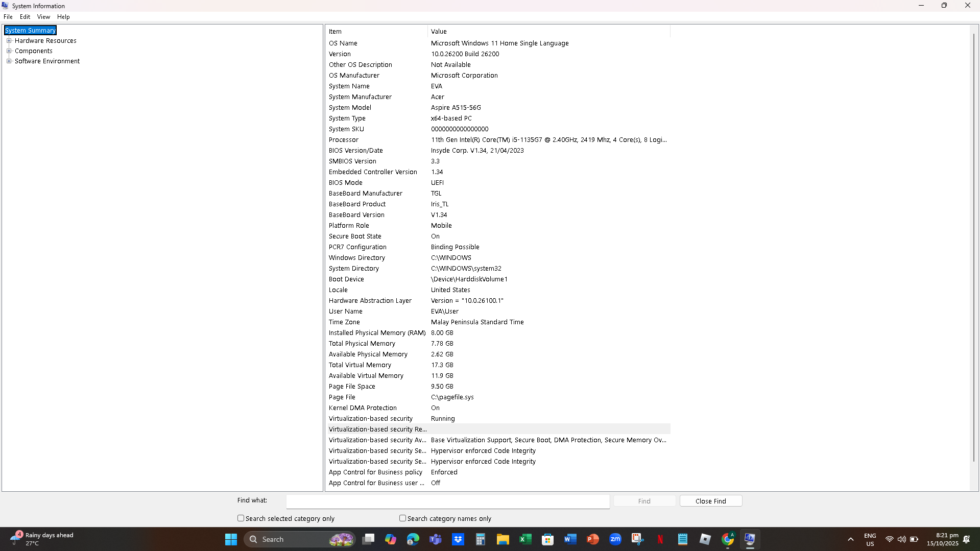Click the Close Find button
Screen dimensions: 980x551
(711, 501)
